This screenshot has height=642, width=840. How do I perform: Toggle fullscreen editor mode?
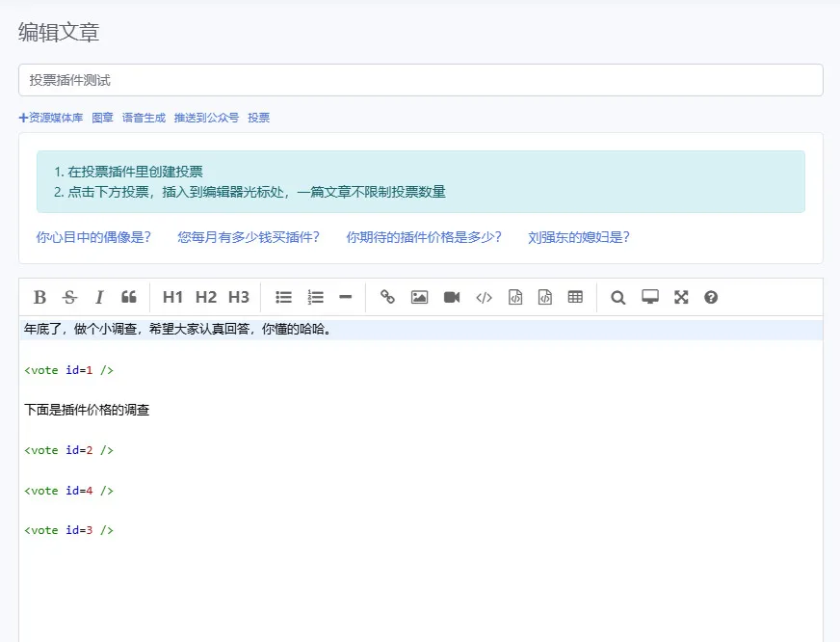point(681,298)
